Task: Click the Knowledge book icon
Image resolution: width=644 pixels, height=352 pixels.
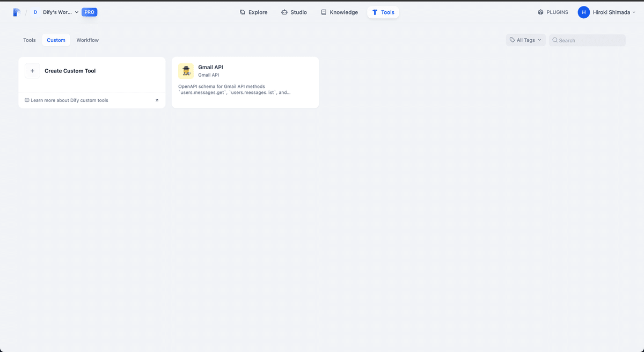Action: [323, 12]
